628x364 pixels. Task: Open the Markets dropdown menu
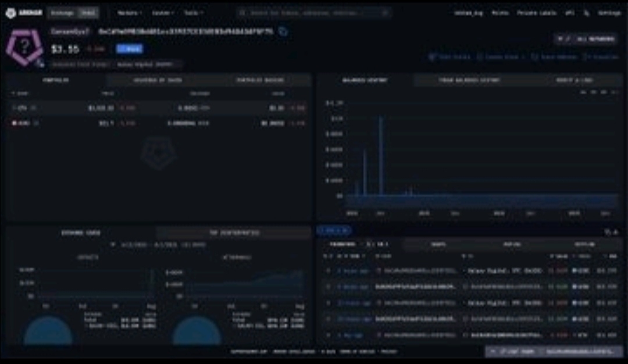129,13
